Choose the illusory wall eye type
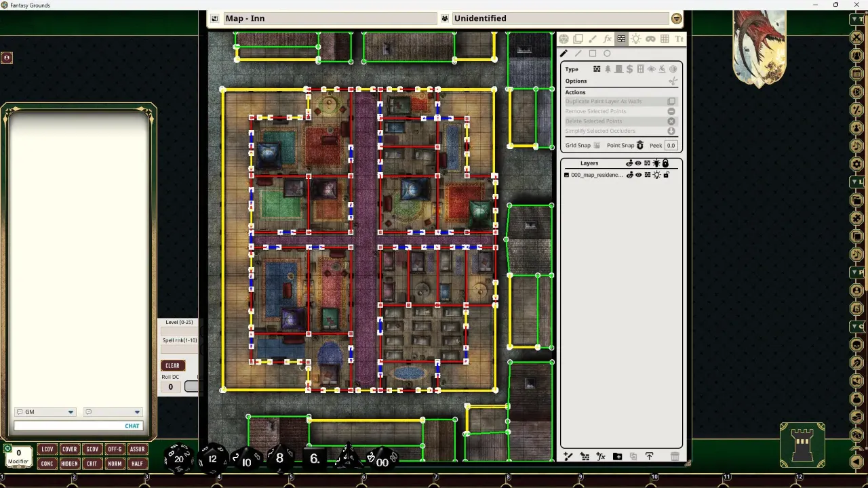Image resolution: width=868 pixels, height=488 pixels. [652, 69]
